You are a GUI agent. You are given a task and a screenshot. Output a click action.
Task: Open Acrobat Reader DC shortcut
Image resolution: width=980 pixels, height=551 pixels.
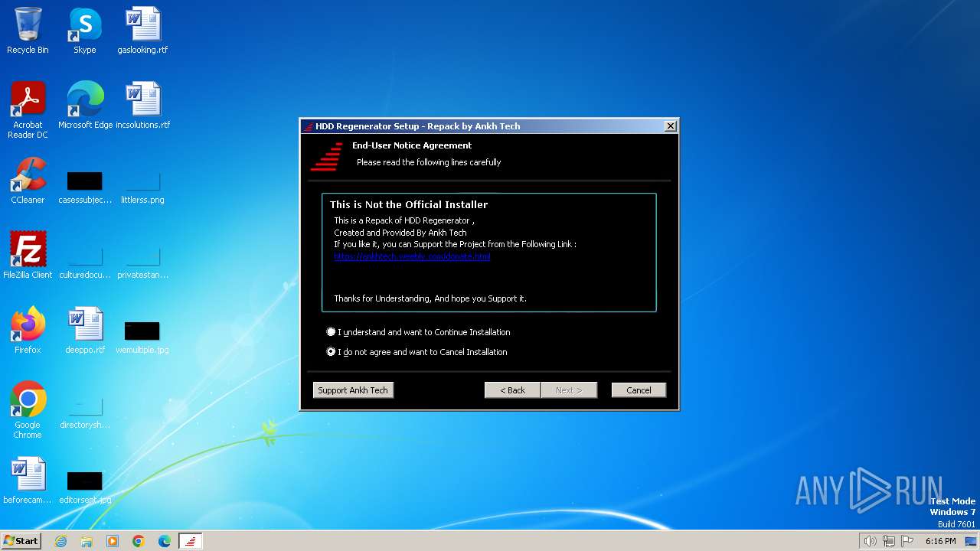tap(28, 109)
